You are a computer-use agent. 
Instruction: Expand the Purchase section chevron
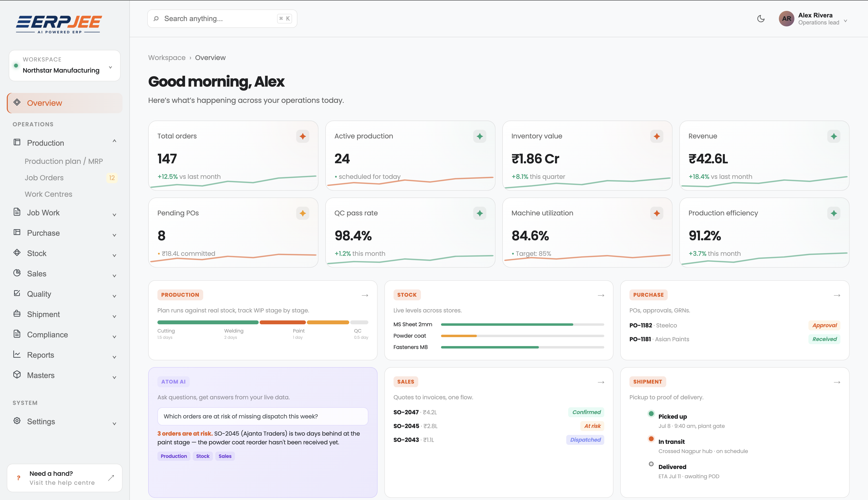pyautogui.click(x=114, y=235)
